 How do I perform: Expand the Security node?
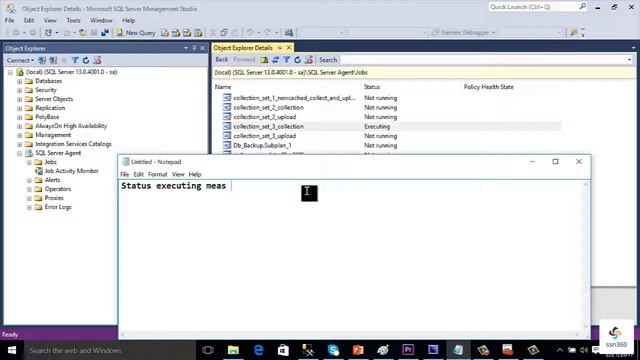[19, 90]
